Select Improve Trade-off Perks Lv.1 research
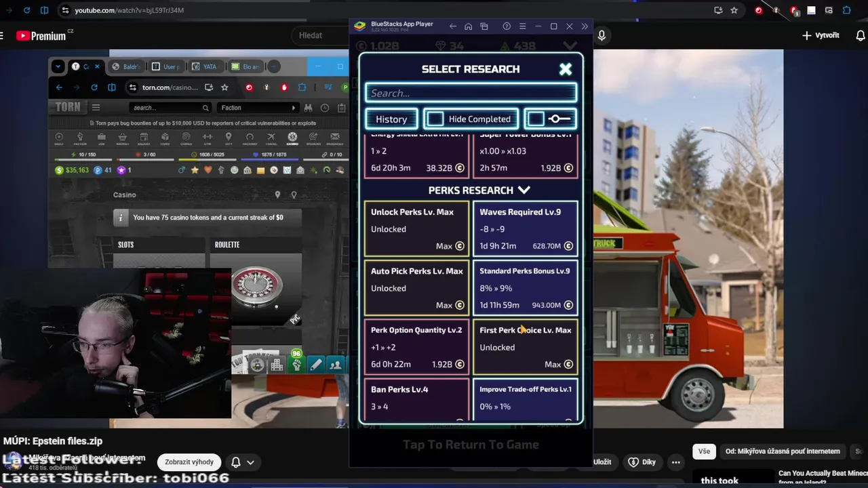The image size is (868, 488). click(525, 400)
